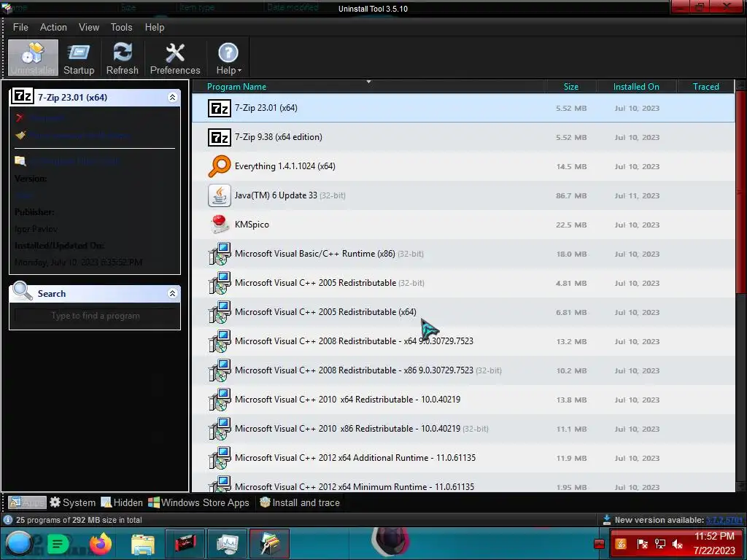Open the Start orb on taskbar
747x560 pixels.
coord(19,543)
